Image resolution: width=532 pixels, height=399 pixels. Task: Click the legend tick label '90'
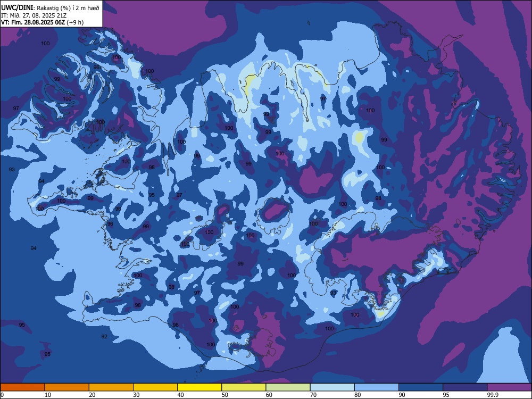pos(402,395)
